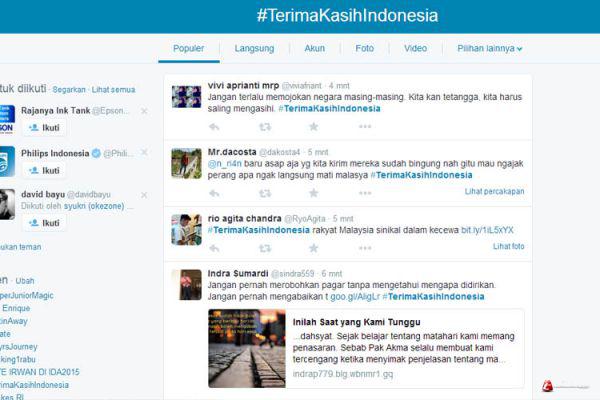Favorite the Mr.dacosta tweet with star icon
600x400 pixels.
(313, 193)
